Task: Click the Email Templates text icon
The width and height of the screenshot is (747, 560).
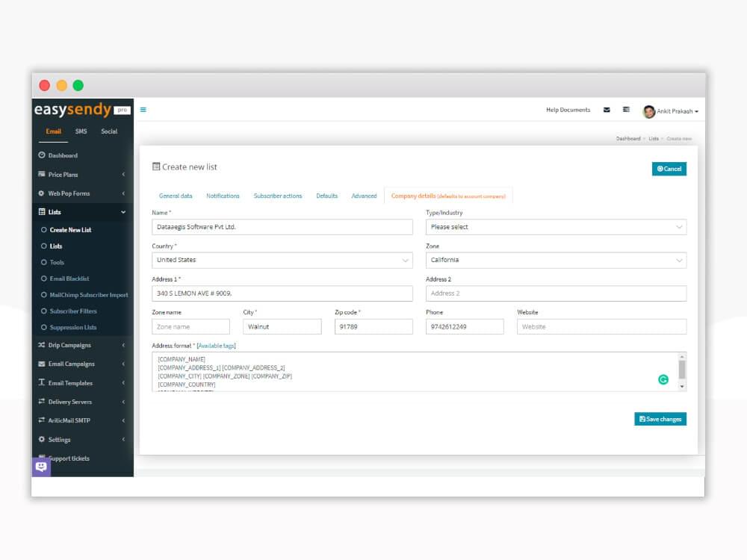Action: pos(41,382)
